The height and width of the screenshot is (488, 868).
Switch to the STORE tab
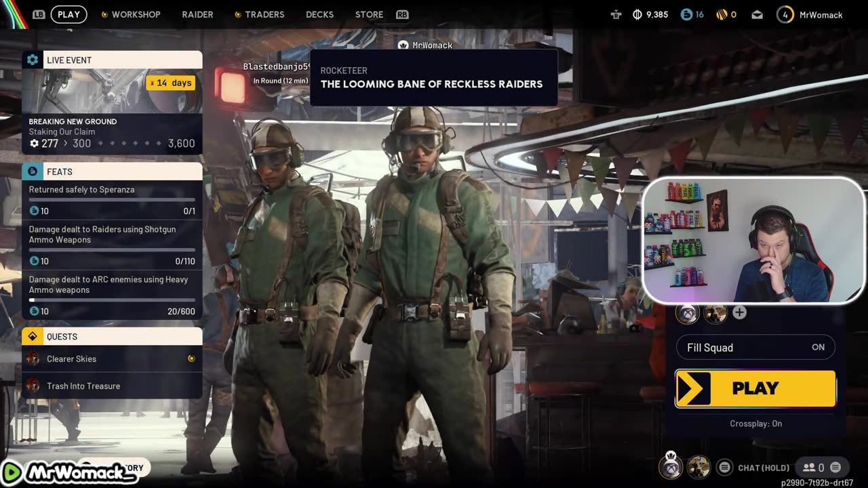tap(369, 14)
